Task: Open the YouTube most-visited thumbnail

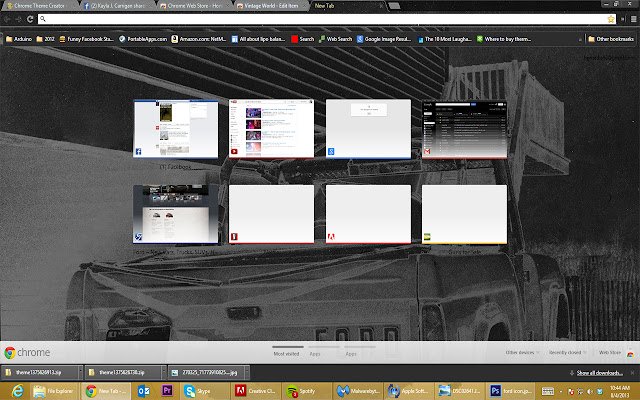Action: click(271, 129)
